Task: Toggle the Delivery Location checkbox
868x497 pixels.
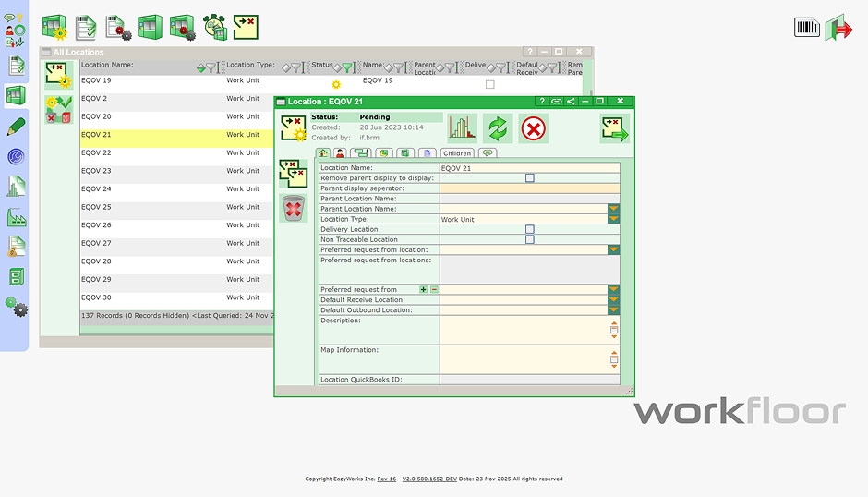Action: point(530,229)
